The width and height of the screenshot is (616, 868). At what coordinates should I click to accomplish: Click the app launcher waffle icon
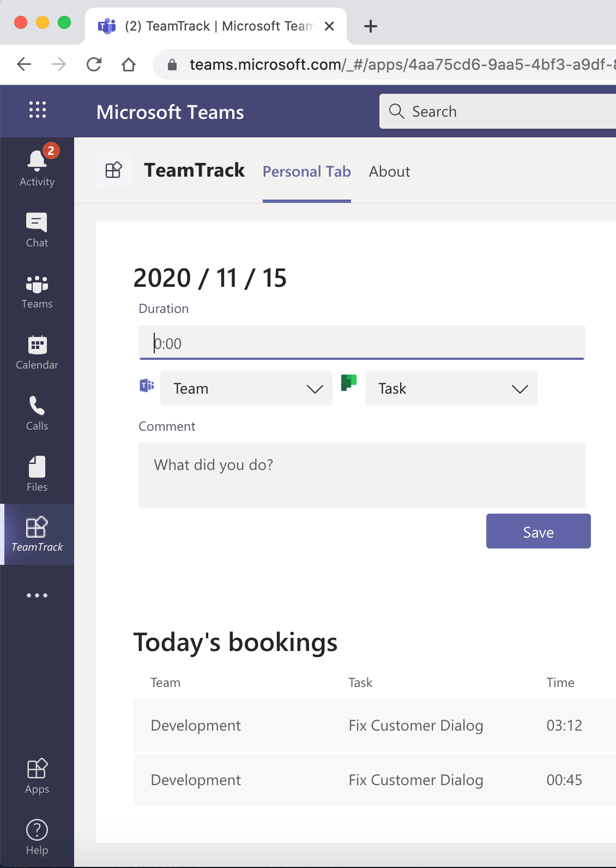point(37,110)
